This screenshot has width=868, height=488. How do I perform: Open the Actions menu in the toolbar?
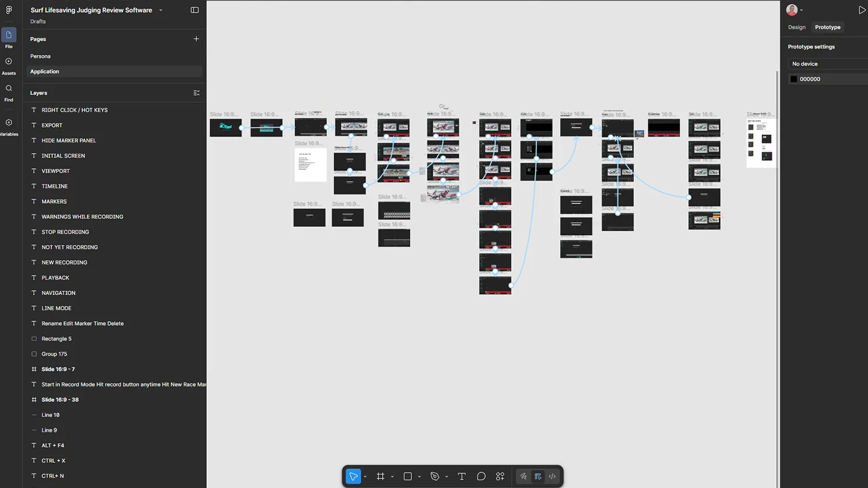tap(500, 476)
